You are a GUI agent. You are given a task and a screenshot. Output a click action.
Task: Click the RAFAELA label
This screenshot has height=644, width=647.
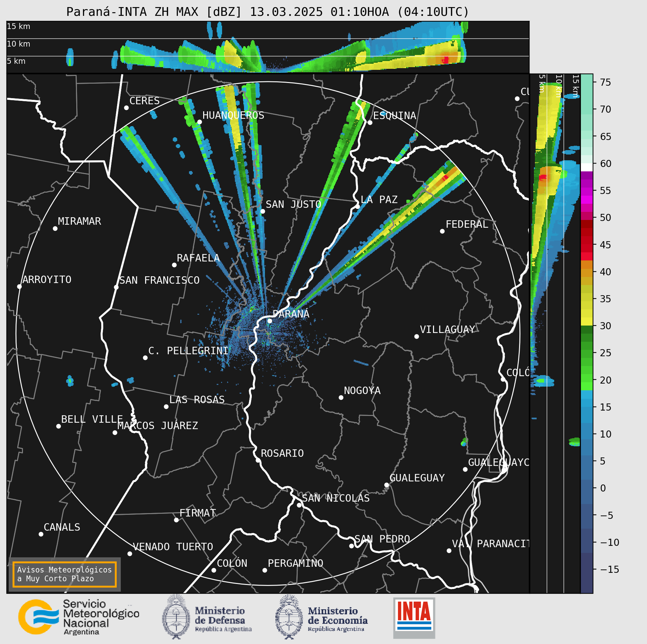(x=198, y=258)
